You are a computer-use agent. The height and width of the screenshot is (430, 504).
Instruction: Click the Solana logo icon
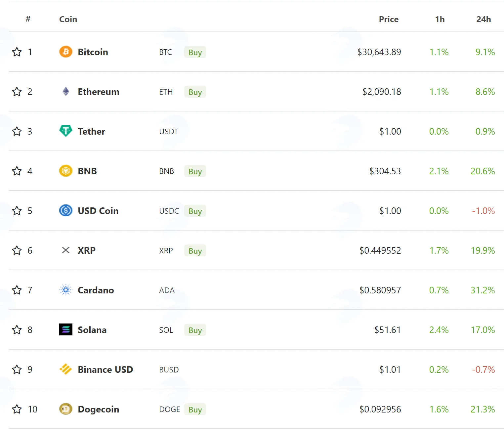(66, 329)
